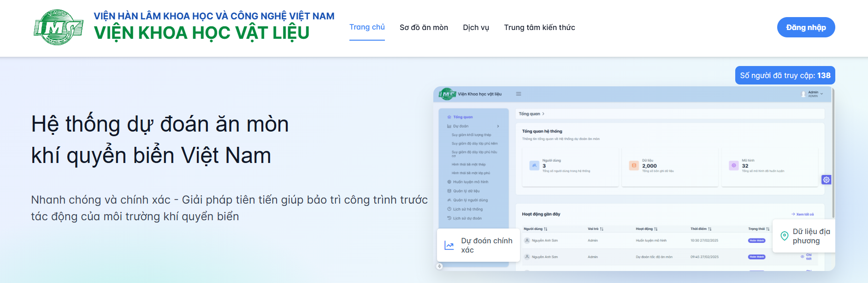Image resolution: width=868 pixels, height=283 pixels.
Task: Click the hamburger menu icon in the dashboard preview
Action: [519, 94]
